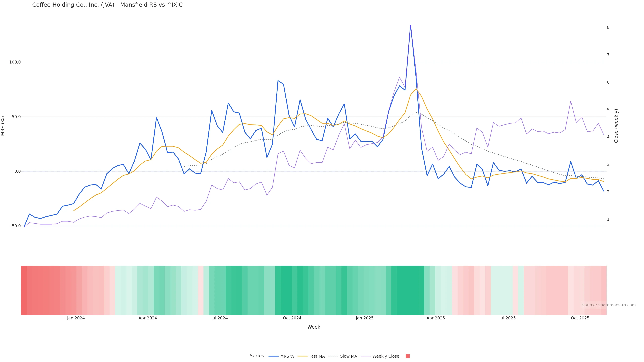Image resolution: width=644 pixels, height=362 pixels.
Task: Click the 100.0 MRS y-axis label
Action: click(15, 62)
